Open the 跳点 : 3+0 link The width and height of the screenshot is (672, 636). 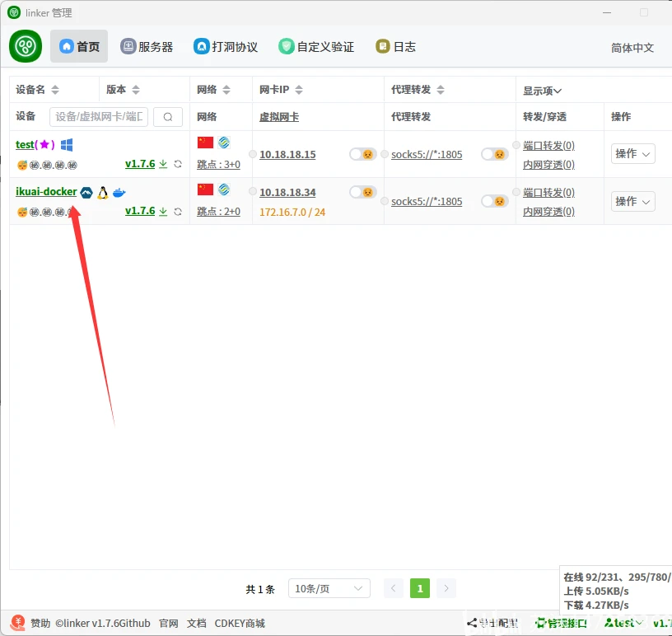pos(218,164)
